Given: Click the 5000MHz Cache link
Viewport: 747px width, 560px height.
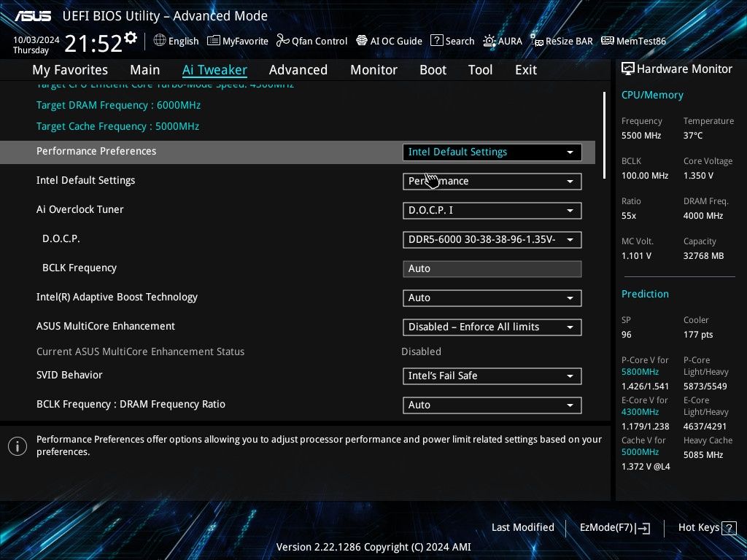Looking at the screenshot, I should click(x=640, y=451).
